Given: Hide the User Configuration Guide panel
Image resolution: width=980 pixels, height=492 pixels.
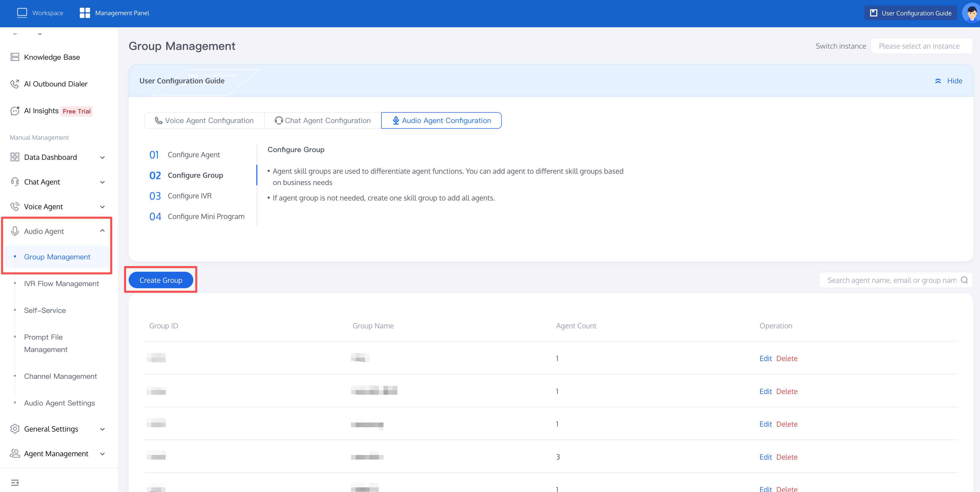Looking at the screenshot, I should tap(948, 81).
